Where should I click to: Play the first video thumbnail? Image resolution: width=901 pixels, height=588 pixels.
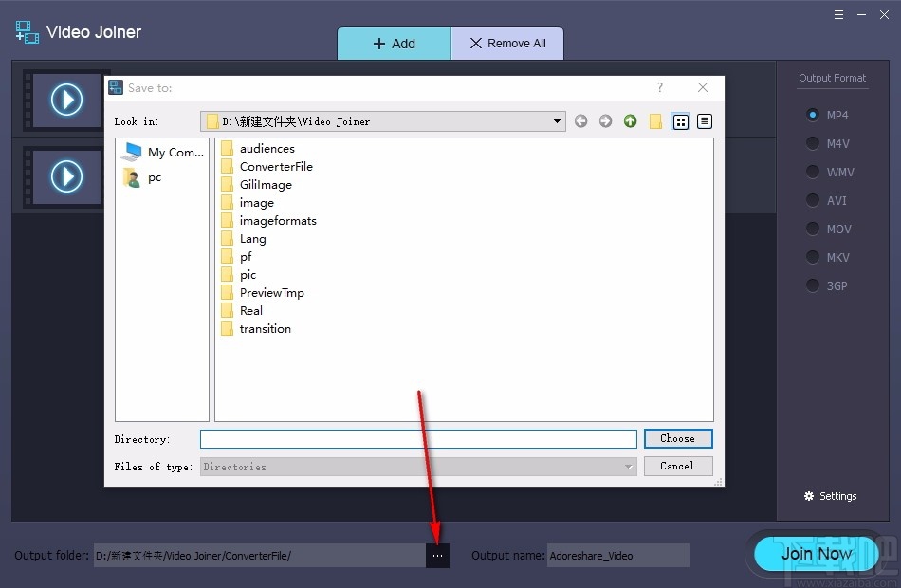pos(64,101)
